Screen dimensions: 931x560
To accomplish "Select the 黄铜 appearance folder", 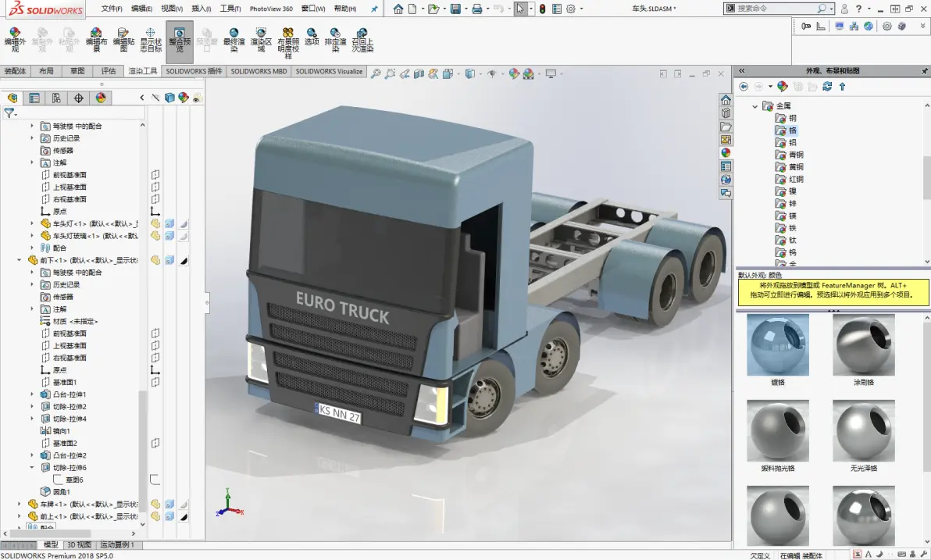I will [x=790, y=167].
